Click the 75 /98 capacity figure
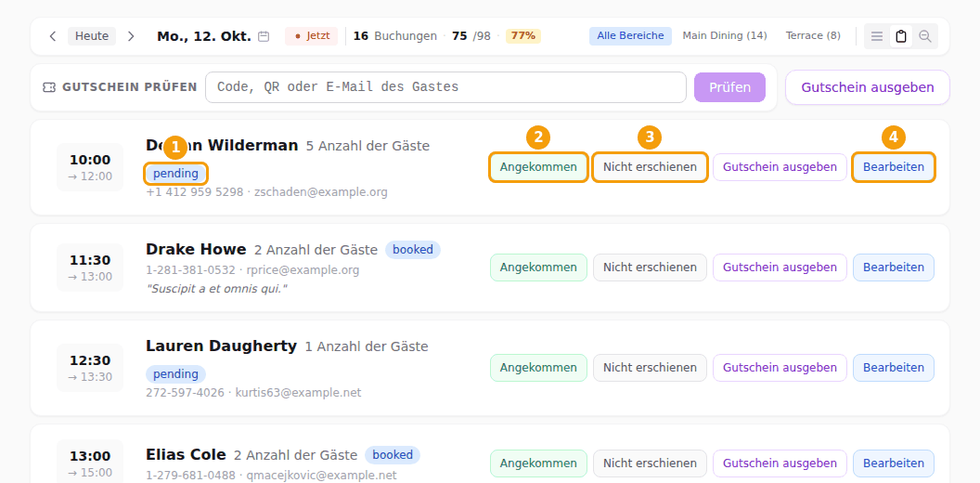 (x=471, y=35)
